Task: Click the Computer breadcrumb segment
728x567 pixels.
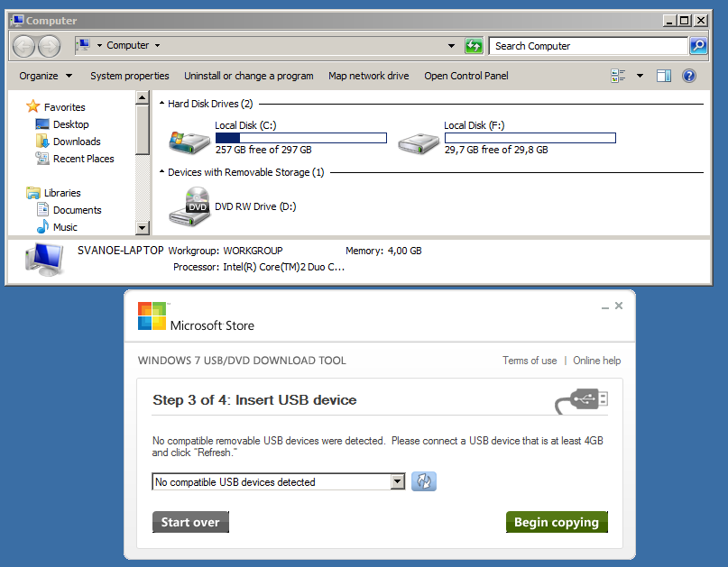Action: click(128, 45)
